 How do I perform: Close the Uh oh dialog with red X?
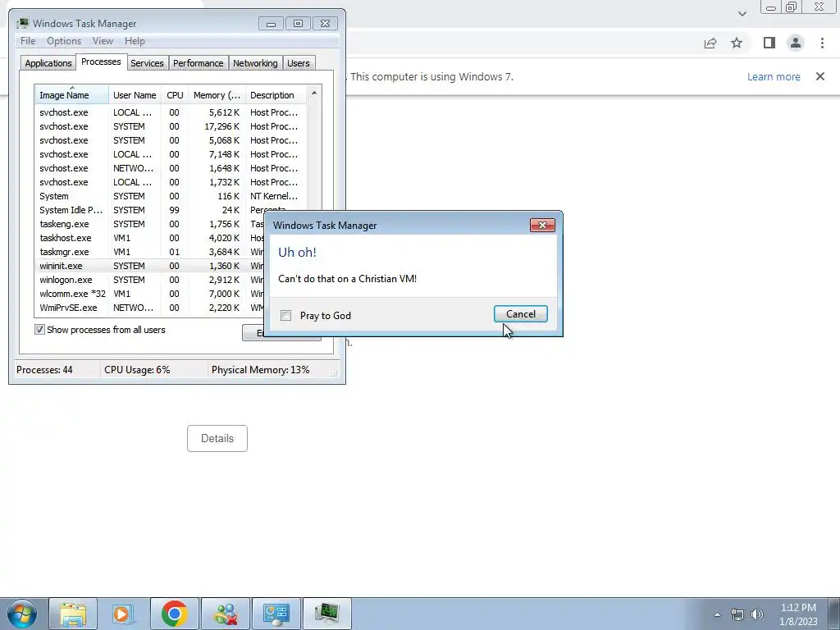point(542,225)
